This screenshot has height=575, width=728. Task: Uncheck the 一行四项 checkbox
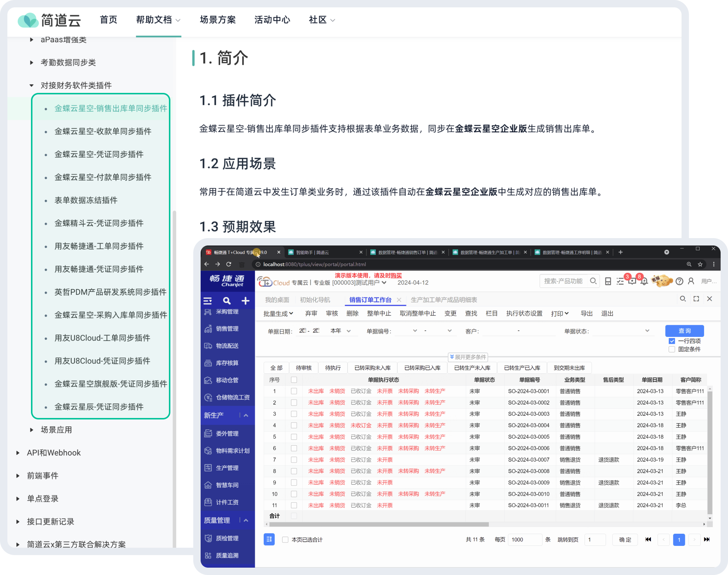(672, 341)
